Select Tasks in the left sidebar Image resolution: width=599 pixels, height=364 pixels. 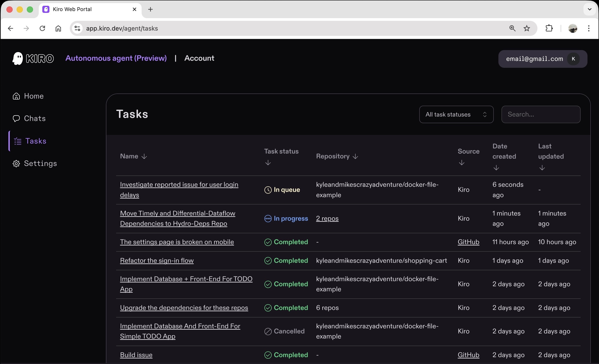[x=35, y=141]
